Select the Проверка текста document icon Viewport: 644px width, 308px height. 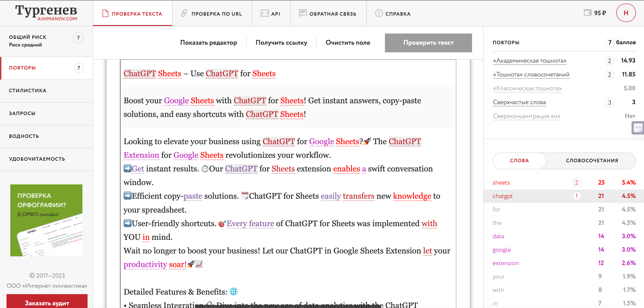[105, 13]
